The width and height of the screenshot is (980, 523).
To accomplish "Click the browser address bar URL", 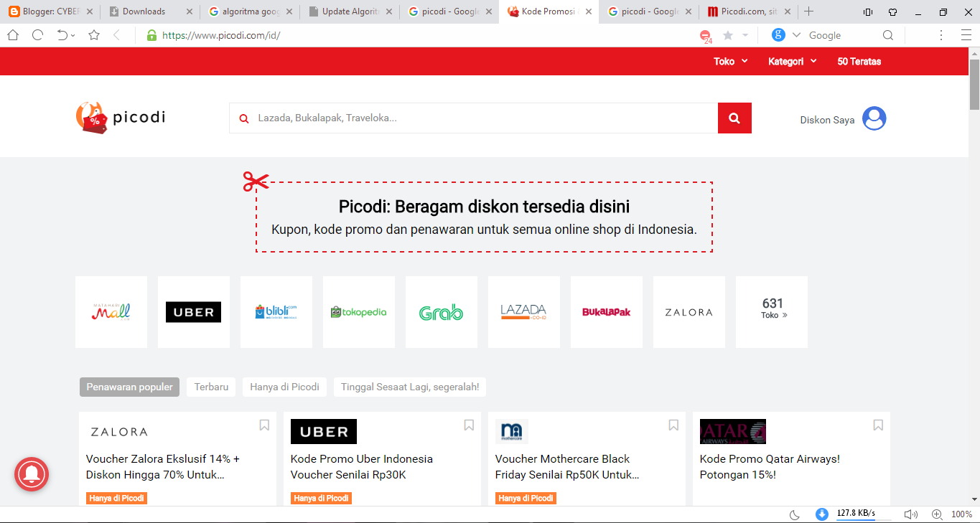I will 221,35.
